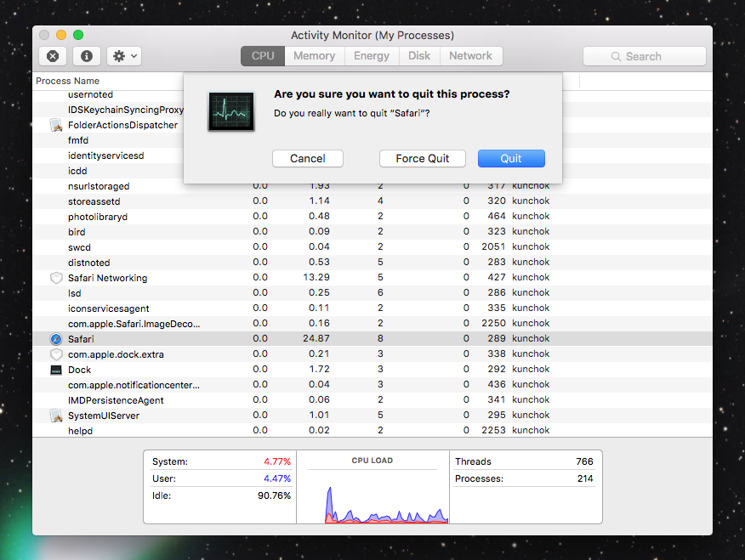Choose Force Quit in the dialog
This screenshot has height=560, width=745.
[423, 159]
